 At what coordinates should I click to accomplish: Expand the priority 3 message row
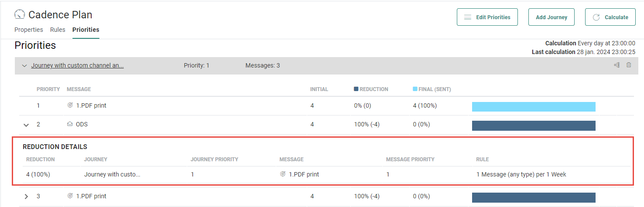point(26,197)
